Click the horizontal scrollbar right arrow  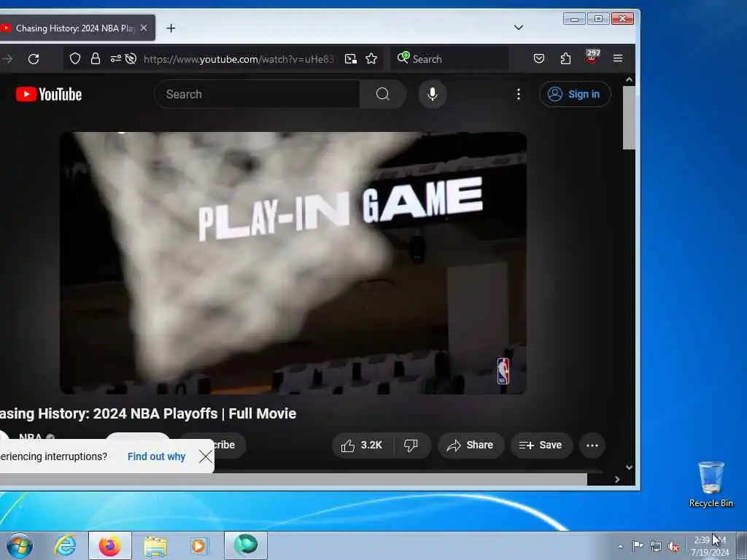(617, 480)
